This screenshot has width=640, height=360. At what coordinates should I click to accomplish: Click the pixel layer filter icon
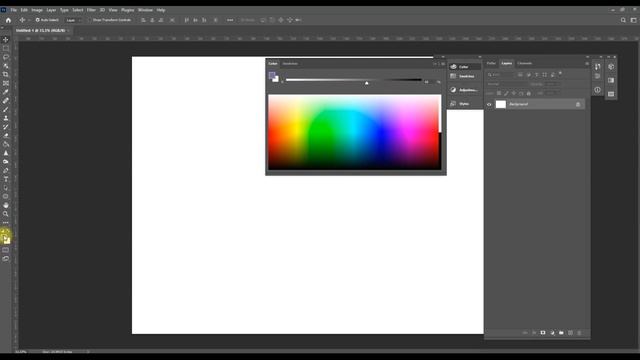coord(520,75)
